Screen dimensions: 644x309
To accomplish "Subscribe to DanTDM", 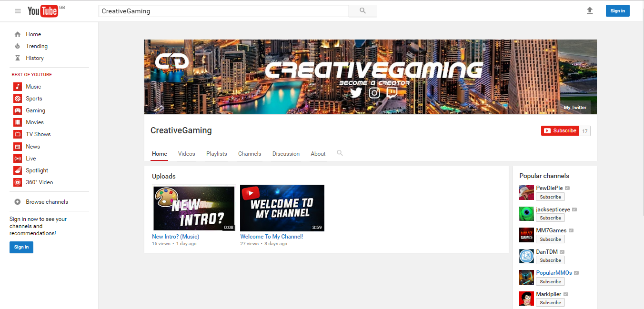I will click(550, 260).
